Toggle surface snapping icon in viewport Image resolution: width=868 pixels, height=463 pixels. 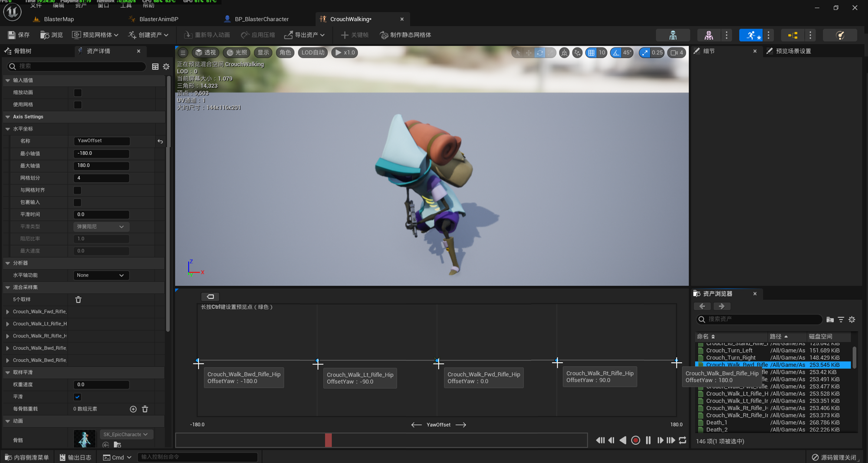(577, 53)
